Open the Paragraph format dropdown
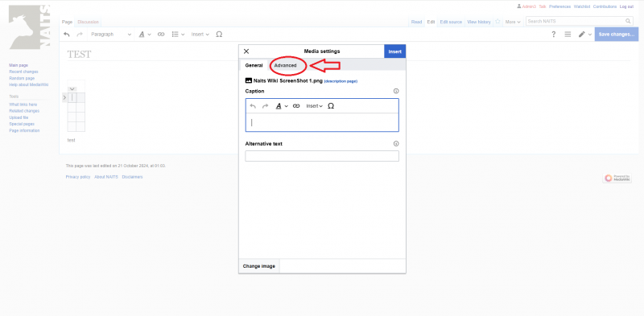The height and width of the screenshot is (316, 644). [111, 35]
